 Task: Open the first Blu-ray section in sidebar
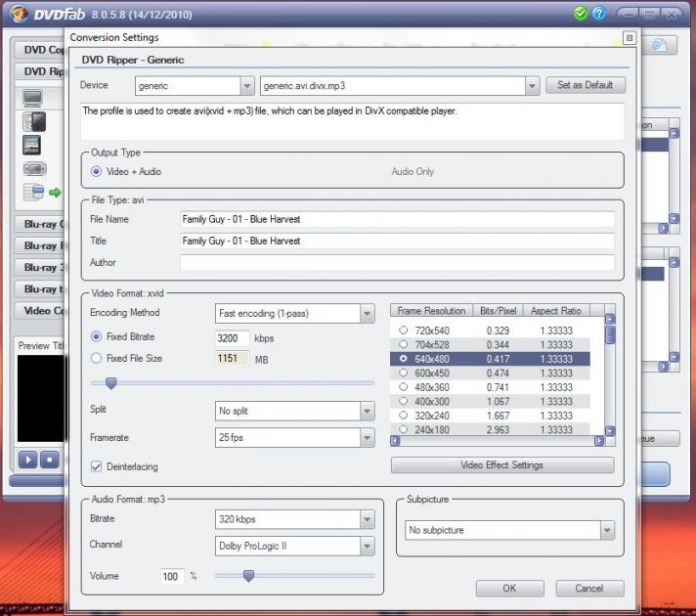coord(40,224)
